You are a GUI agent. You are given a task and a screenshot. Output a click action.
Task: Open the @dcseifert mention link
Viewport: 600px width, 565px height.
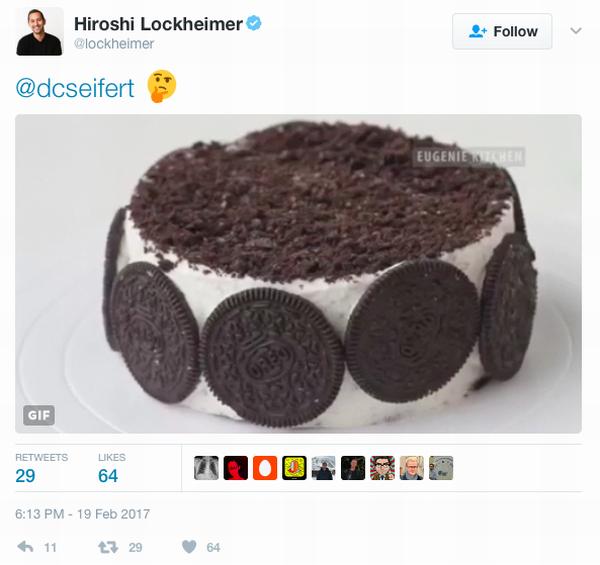(75, 86)
